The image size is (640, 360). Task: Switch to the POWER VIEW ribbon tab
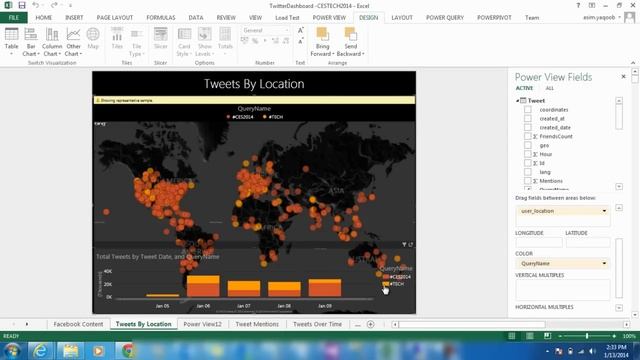329,18
